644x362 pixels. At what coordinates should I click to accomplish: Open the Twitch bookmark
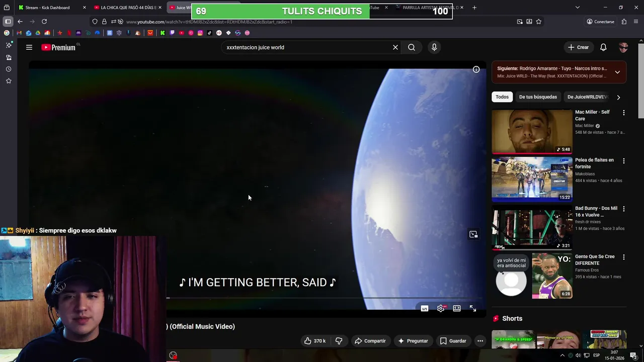172,33
